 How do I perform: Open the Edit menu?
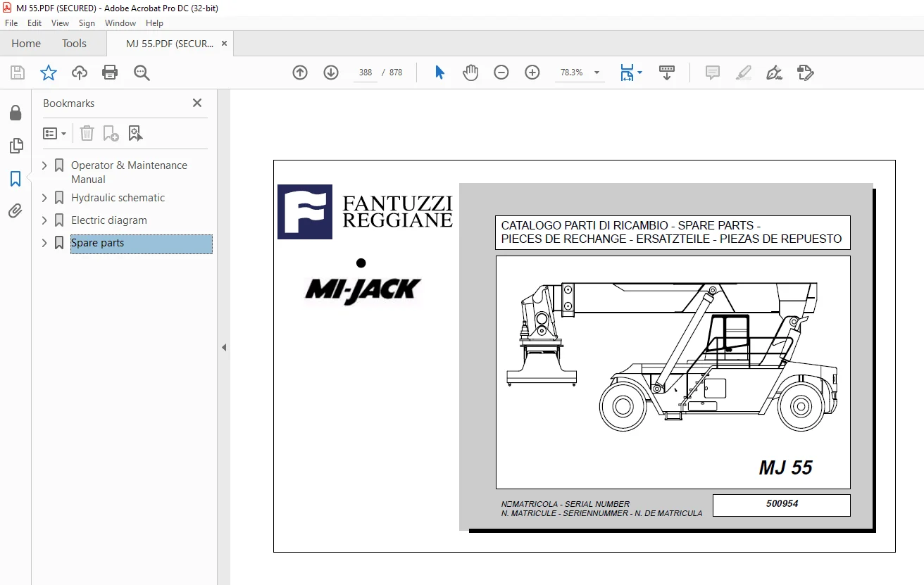coord(35,23)
